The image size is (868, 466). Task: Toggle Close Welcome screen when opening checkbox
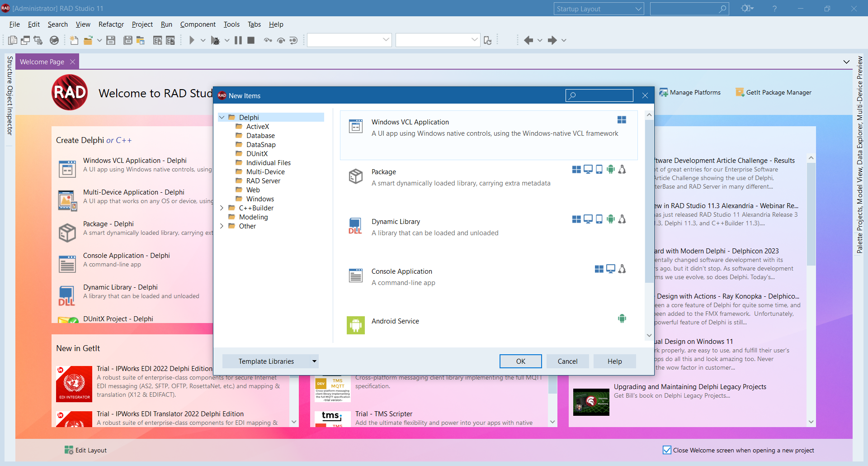pos(667,450)
